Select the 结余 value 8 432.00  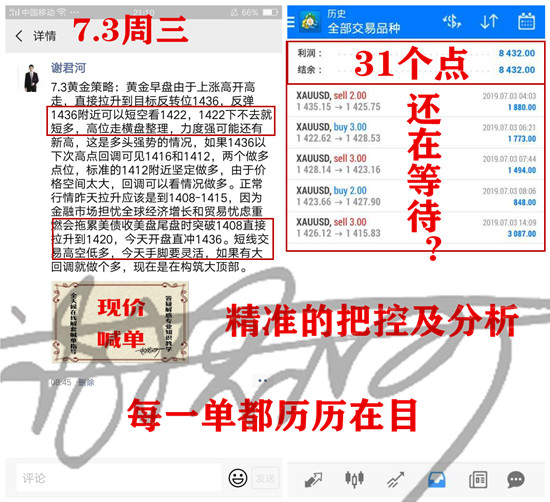[517, 70]
